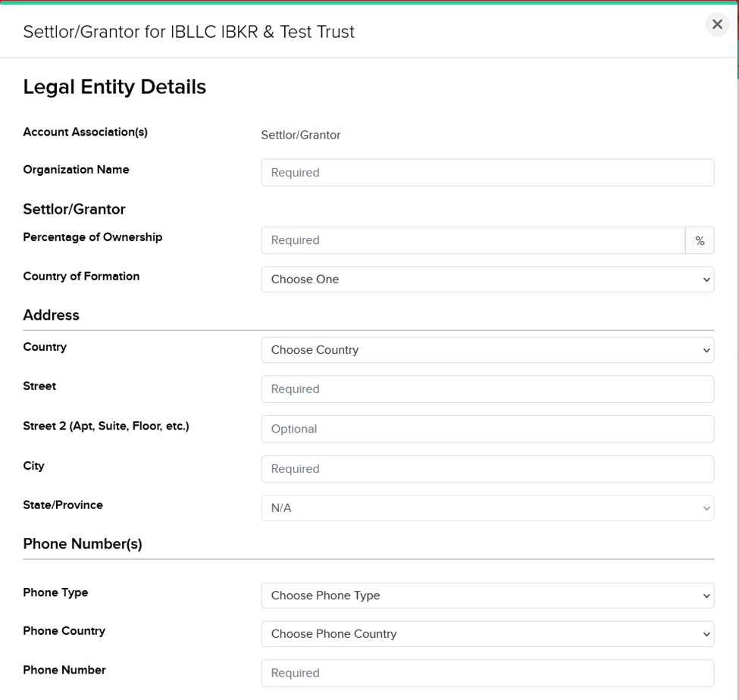Select the Address section heading

point(51,315)
